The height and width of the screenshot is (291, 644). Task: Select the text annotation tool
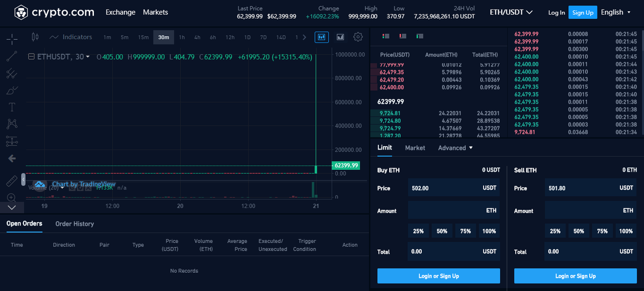click(12, 107)
